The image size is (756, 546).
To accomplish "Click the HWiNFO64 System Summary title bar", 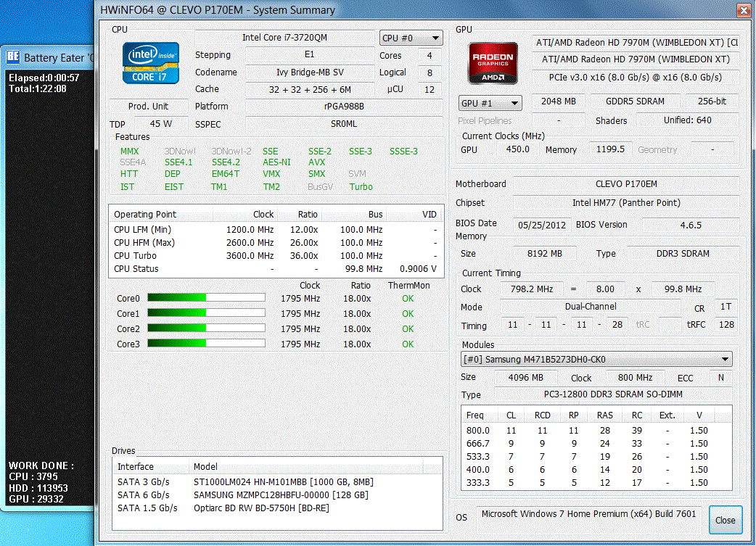I will [x=417, y=10].
